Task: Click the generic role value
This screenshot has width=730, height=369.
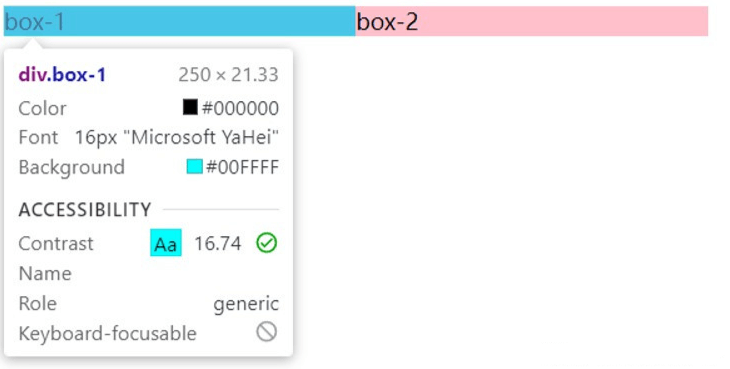Action: pyautogui.click(x=246, y=304)
